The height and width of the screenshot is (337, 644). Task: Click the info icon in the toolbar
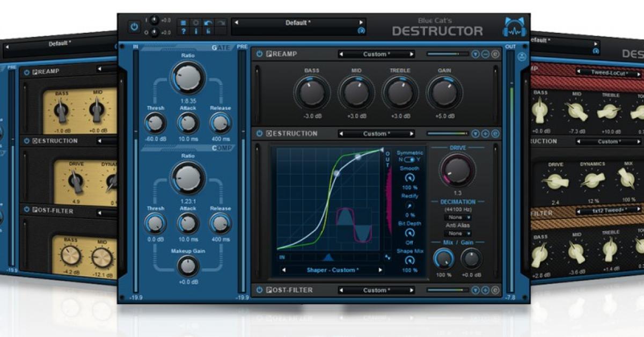point(195,31)
